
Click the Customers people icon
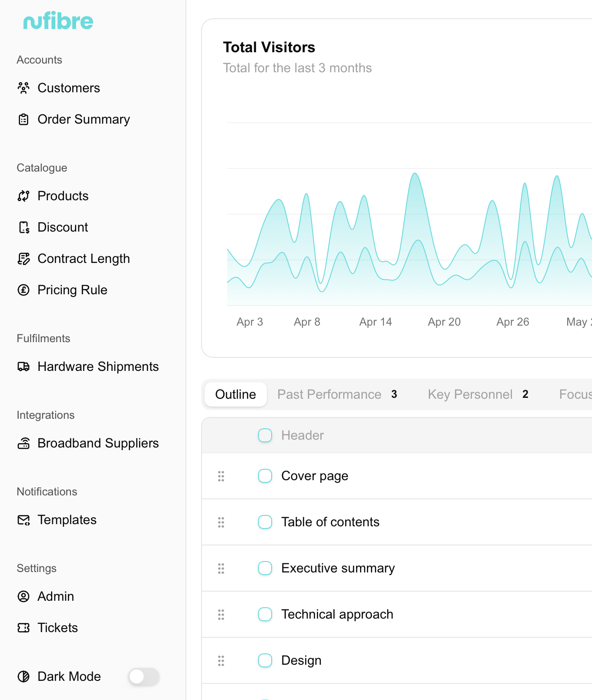click(x=24, y=88)
